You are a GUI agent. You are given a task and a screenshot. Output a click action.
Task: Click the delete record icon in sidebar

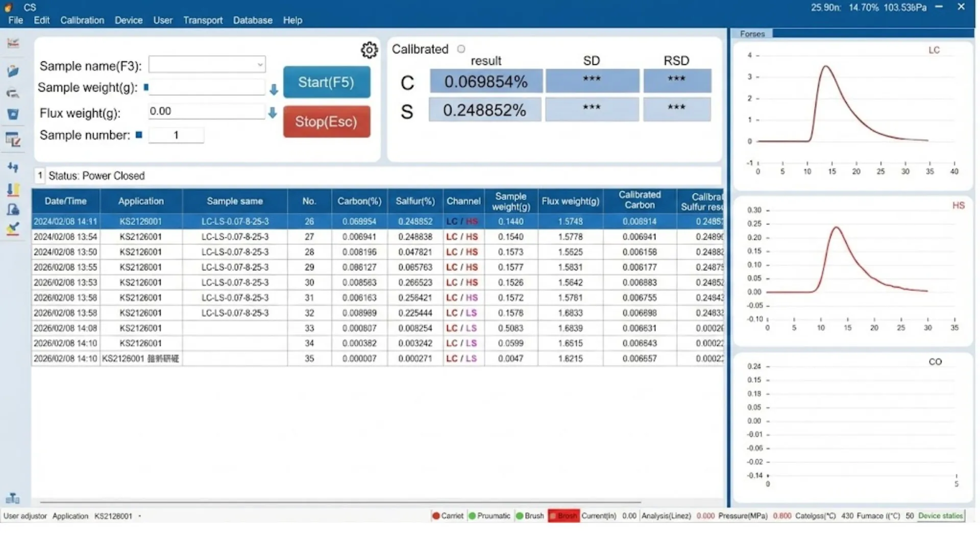13,114
